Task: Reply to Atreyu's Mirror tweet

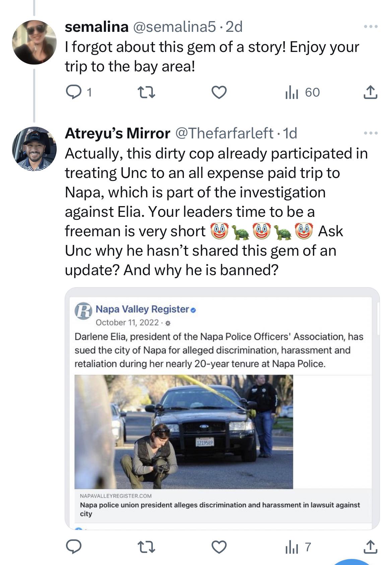Action: [x=74, y=547]
